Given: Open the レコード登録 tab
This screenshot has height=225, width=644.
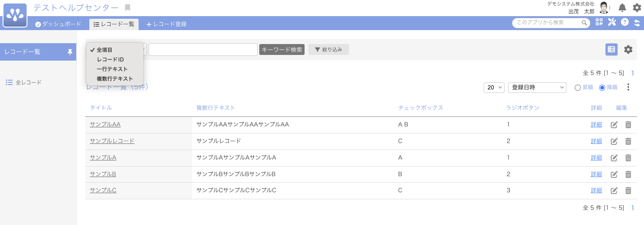Looking at the screenshot, I should [x=166, y=24].
